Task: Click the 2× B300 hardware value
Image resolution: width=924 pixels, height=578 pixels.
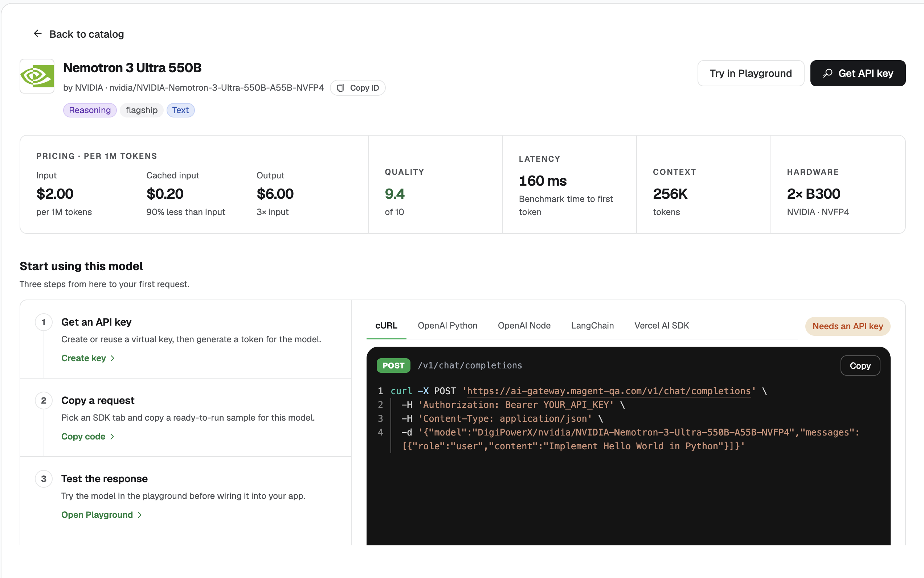Action: (x=813, y=194)
